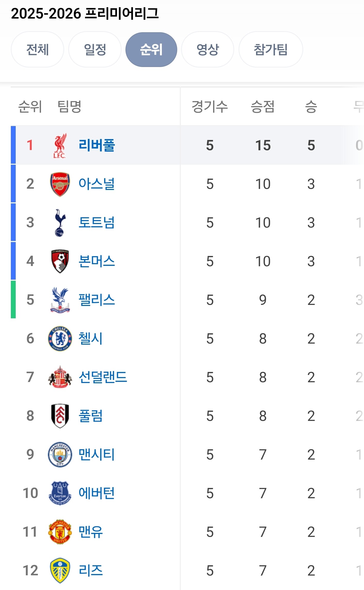The height and width of the screenshot is (590, 364).
Task: Open the 리버풀 team link
Action: tap(97, 145)
